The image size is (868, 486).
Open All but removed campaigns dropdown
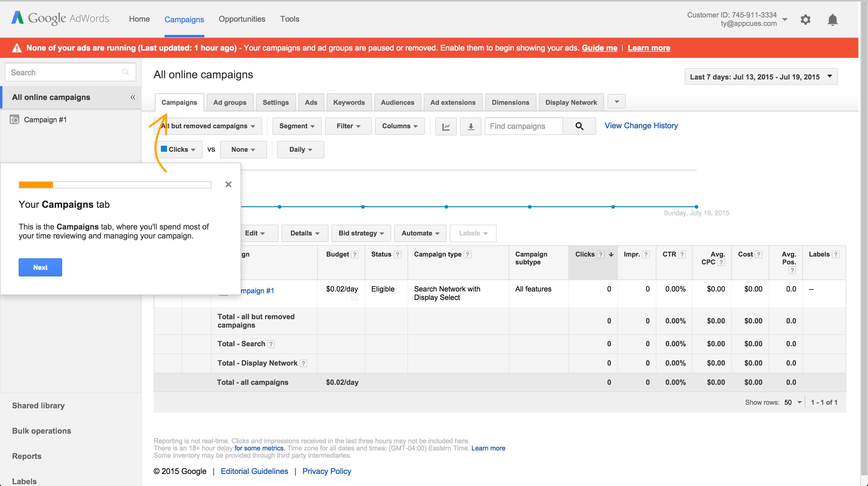click(x=208, y=126)
